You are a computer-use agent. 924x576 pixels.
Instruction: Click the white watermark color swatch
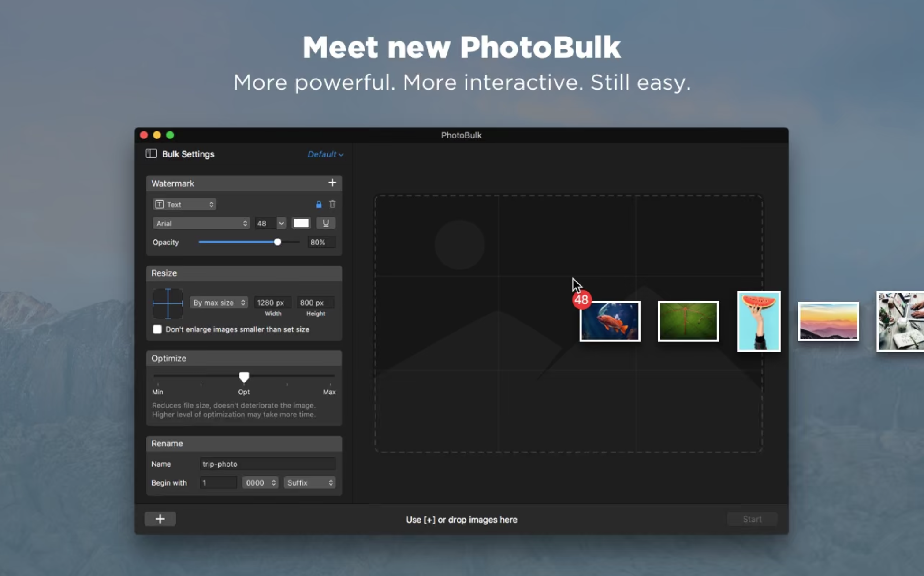[301, 223]
